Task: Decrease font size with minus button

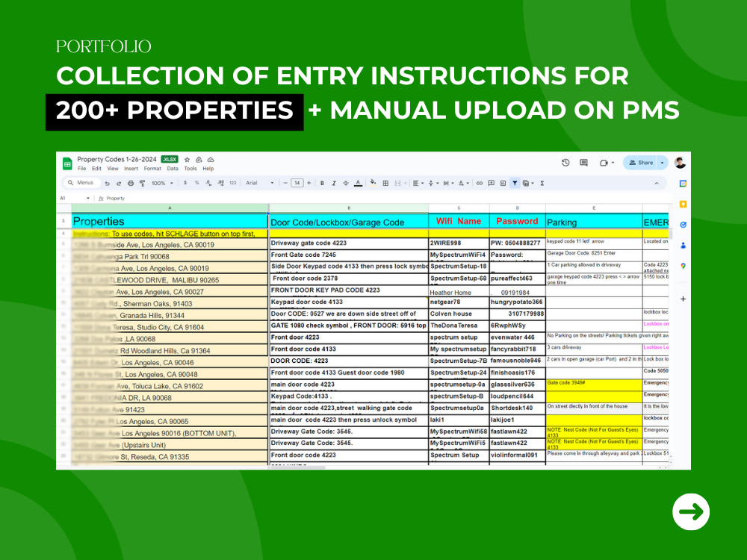Action: (285, 183)
